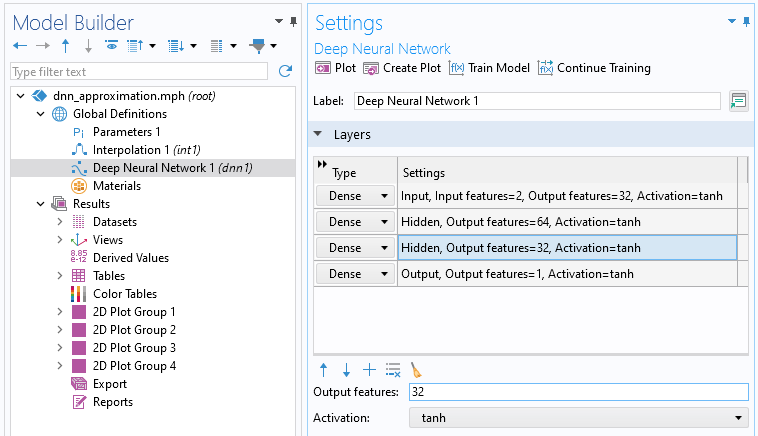The image size is (758, 436).
Task: Click the Expand tree icon
Action: pos(176,46)
